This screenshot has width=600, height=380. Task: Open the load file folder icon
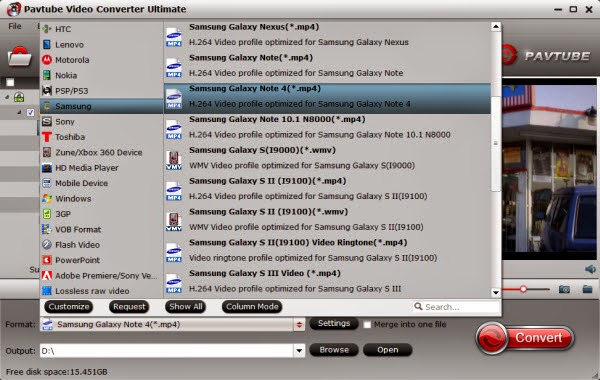[19, 56]
